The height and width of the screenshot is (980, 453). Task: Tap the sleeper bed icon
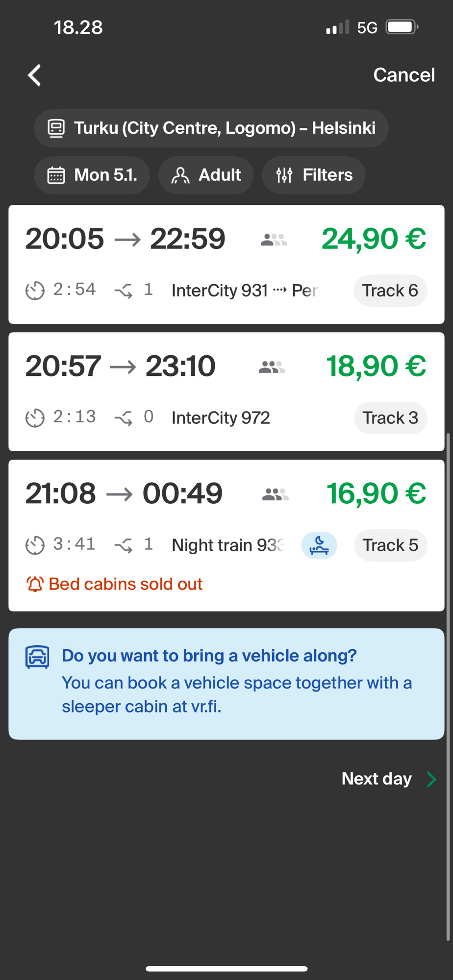pos(319,545)
